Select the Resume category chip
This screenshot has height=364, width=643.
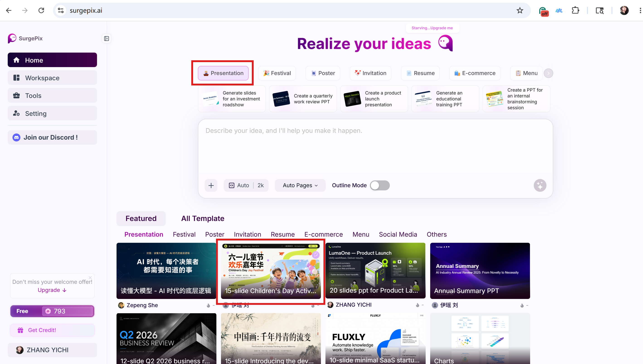[420, 73]
